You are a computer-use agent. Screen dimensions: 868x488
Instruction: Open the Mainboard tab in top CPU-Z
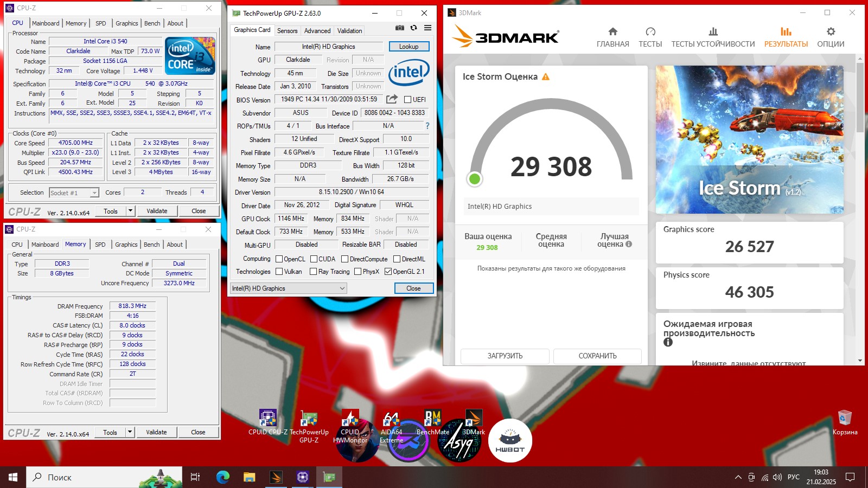tap(46, 23)
